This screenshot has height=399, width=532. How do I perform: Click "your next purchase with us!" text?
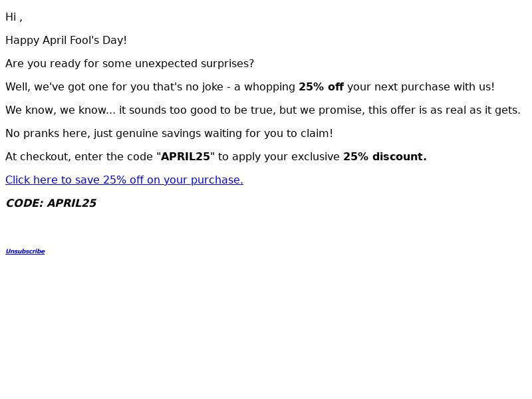tap(421, 87)
